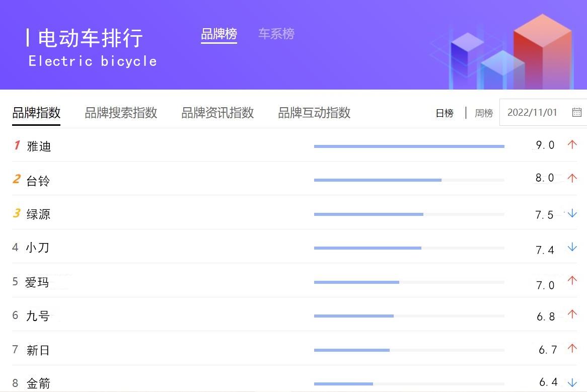
Task: Click 台铃's blue score bar
Action: [378, 179]
